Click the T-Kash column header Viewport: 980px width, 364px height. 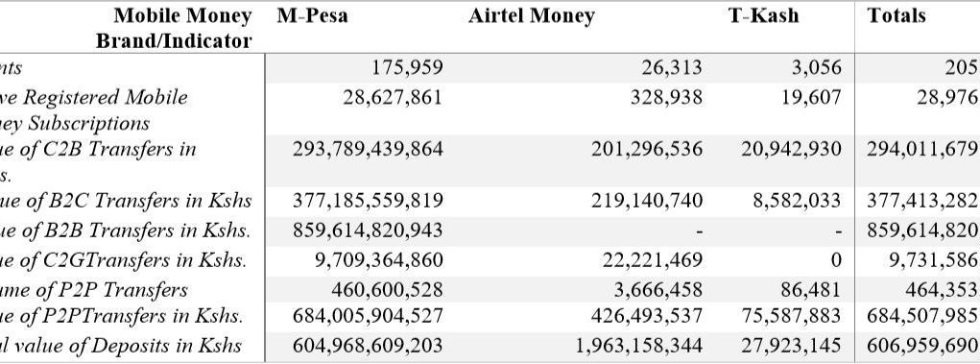pos(763,15)
